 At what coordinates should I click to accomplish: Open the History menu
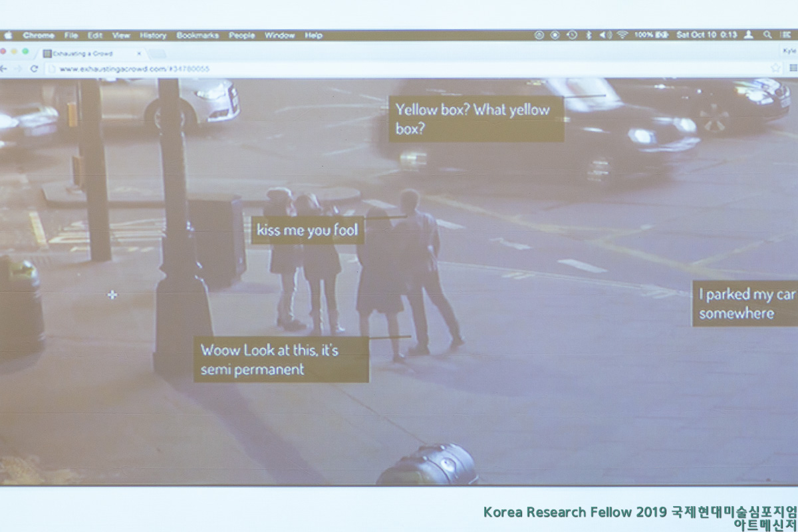[x=153, y=35]
